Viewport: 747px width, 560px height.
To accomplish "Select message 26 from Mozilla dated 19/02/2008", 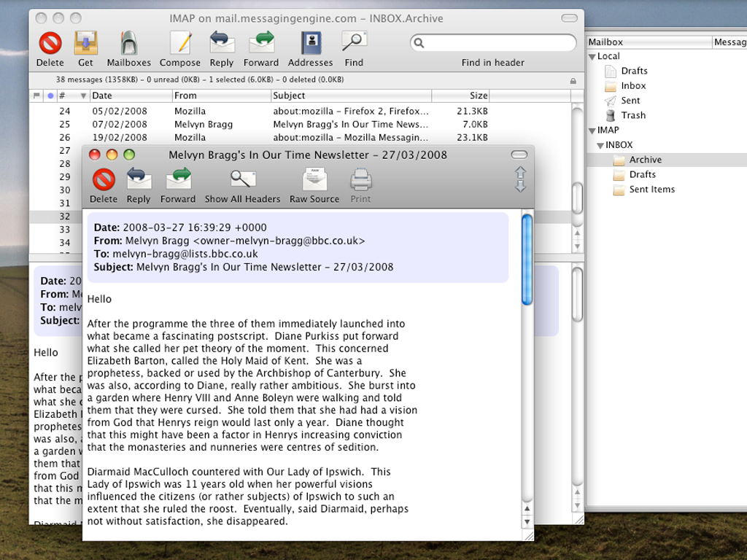I will tap(300, 138).
